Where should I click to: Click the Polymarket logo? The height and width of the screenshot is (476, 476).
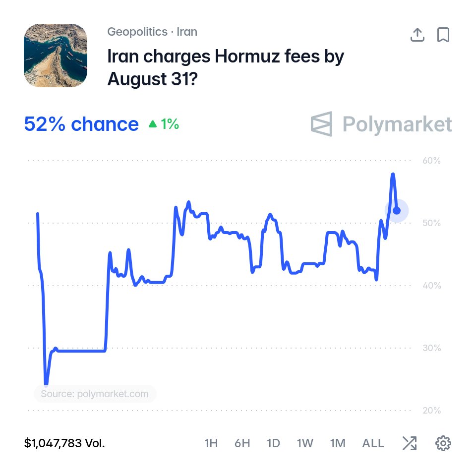[x=381, y=124]
